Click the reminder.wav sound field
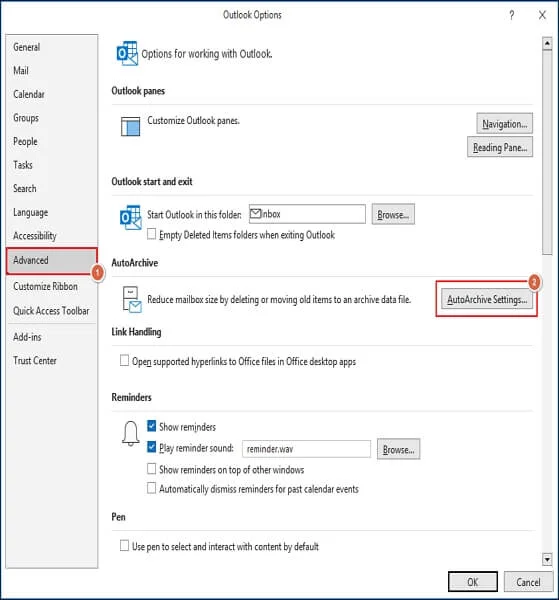559x600 pixels. (x=306, y=449)
